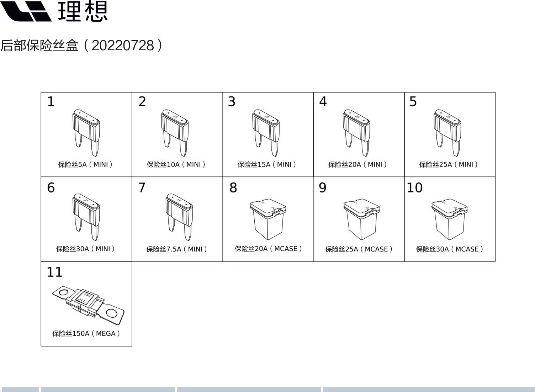This screenshot has height=392, width=535.
Task: Select the 10A MINI fuse image
Action: tap(175, 132)
